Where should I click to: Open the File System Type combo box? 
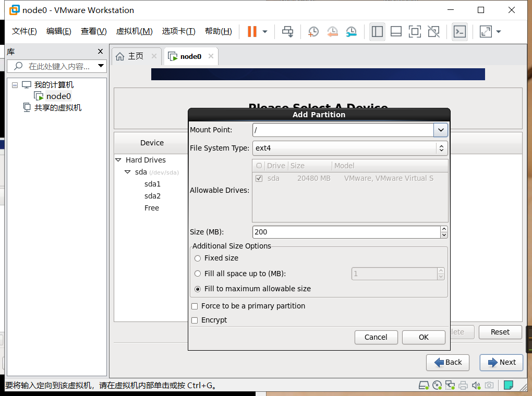[350, 148]
